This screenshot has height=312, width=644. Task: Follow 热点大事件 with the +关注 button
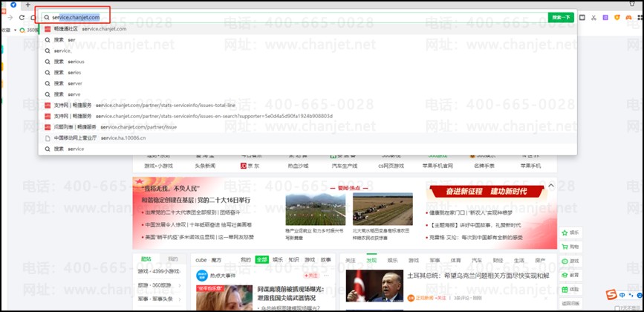click(311, 276)
